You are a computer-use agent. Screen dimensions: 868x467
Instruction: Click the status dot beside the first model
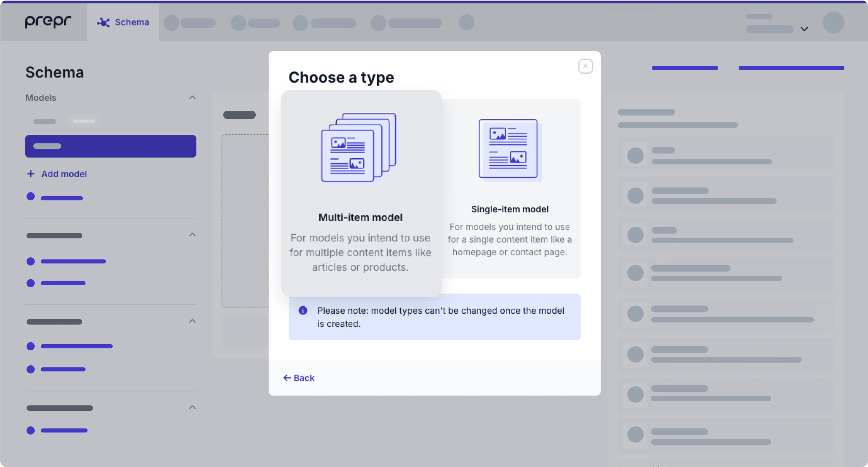pos(31,196)
